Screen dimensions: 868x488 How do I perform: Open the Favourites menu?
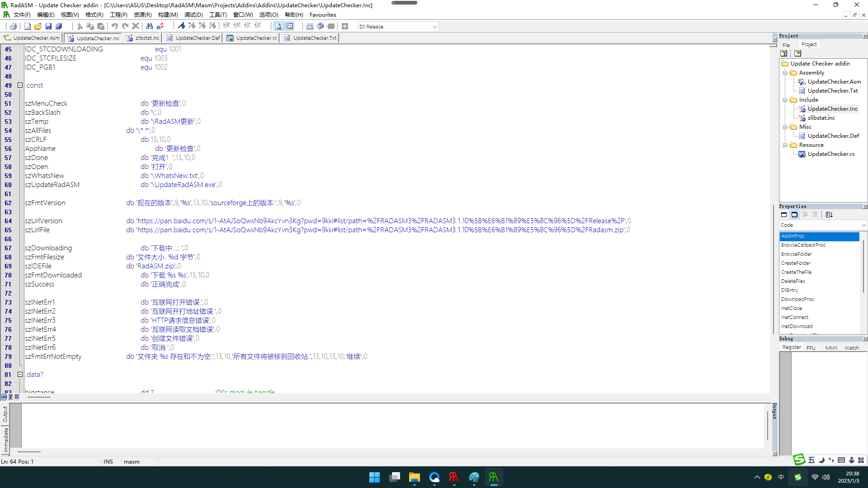click(323, 15)
